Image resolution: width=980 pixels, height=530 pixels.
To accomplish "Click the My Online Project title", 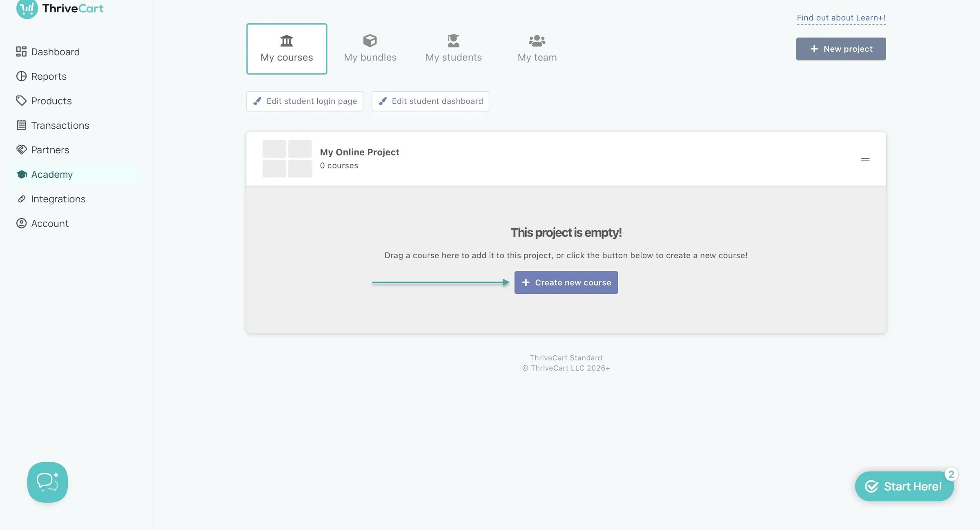I will pos(359,152).
